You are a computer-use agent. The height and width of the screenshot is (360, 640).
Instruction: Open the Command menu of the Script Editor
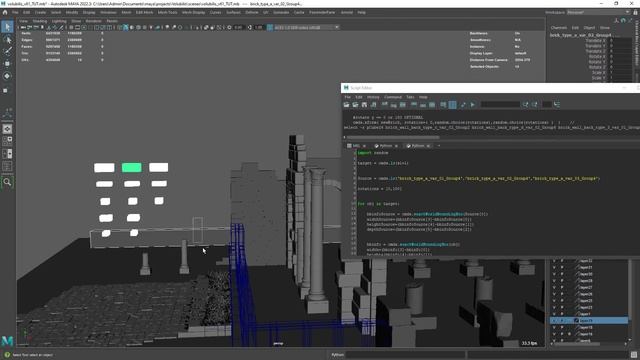pos(393,97)
